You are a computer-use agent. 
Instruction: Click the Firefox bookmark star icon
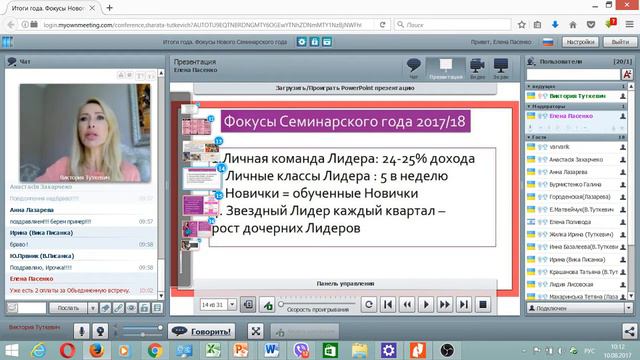pos(522,24)
